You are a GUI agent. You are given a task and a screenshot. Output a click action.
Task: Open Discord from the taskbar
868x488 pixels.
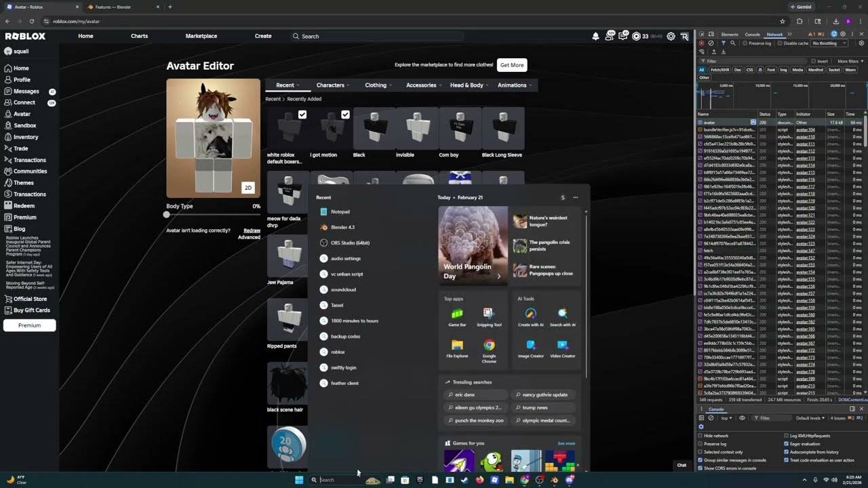click(x=570, y=480)
